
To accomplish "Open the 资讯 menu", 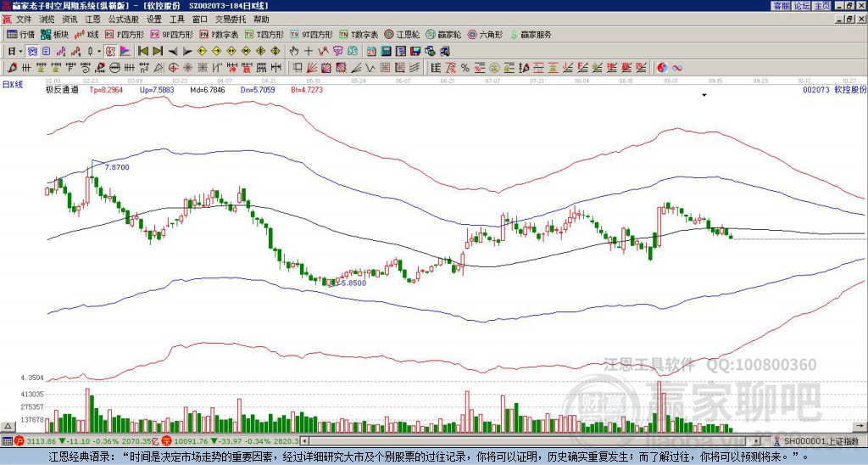I will coord(70,20).
